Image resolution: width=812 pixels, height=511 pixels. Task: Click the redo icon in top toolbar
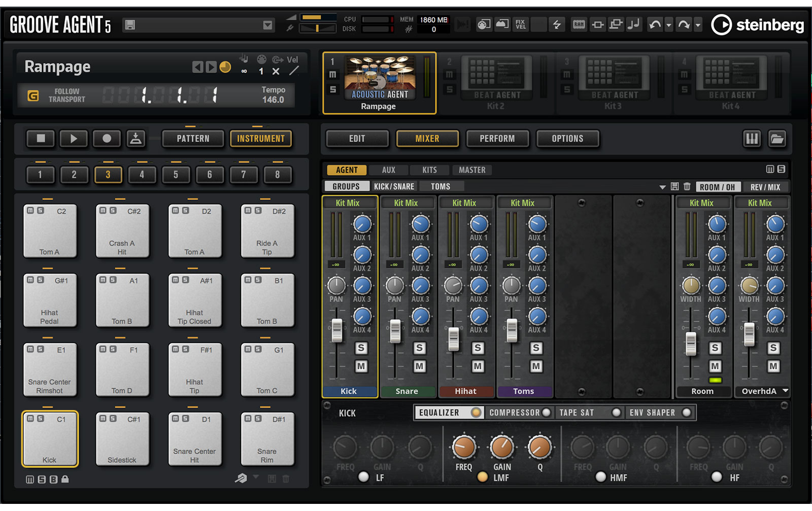[x=684, y=24]
